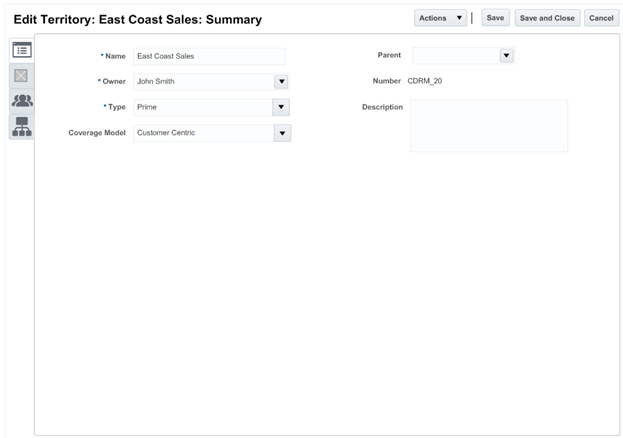Expand the Owner dropdown arrow

[282, 82]
